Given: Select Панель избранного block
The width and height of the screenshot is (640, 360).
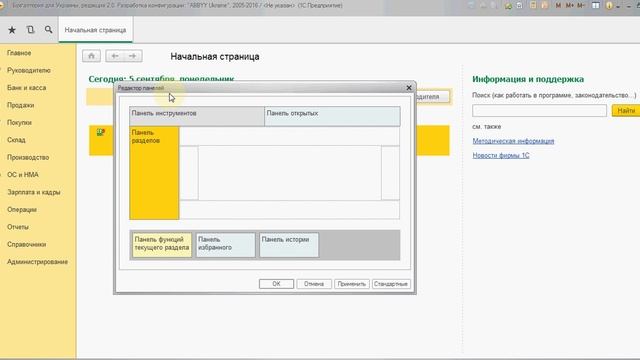Looking at the screenshot, I should point(225,245).
